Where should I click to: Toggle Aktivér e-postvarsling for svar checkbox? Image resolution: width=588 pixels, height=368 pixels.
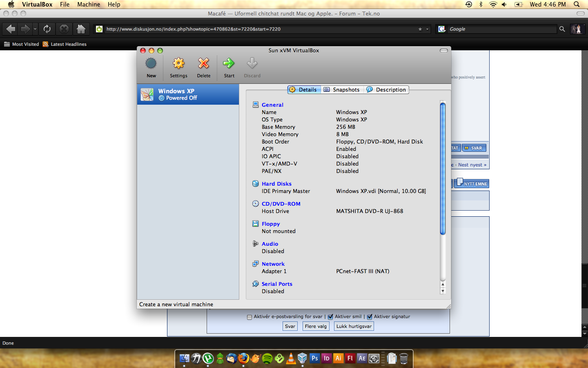[x=249, y=317]
